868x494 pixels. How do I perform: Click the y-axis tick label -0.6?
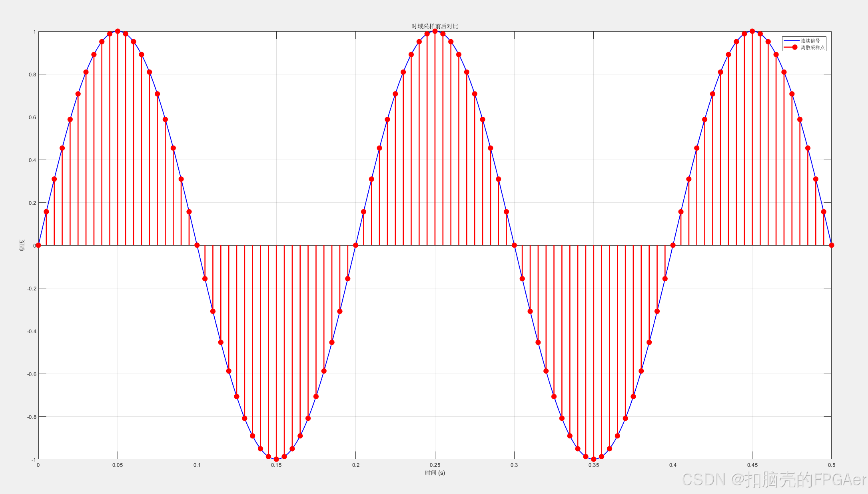point(31,374)
